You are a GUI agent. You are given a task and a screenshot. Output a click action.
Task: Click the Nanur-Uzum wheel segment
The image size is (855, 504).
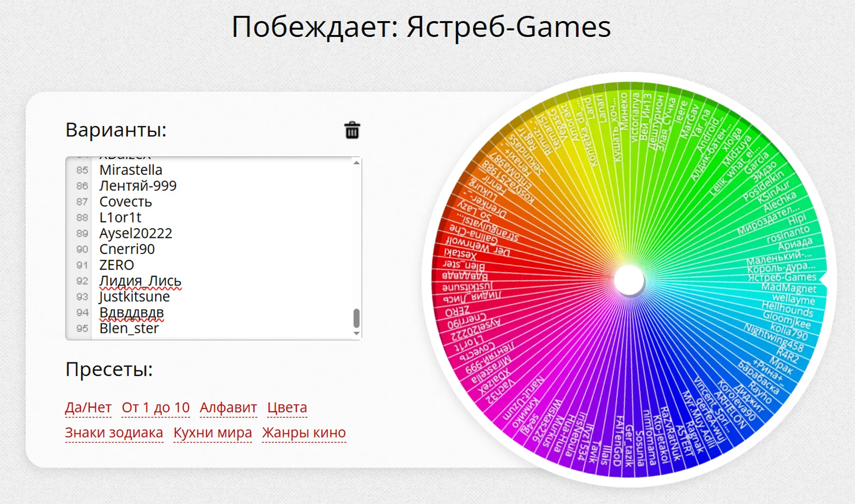click(x=522, y=399)
